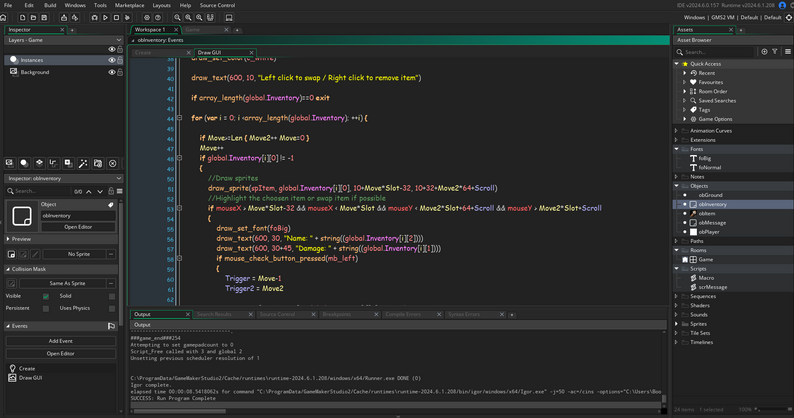Click the Open Editor button under obInventory name
Screen dimensions: 794x418
tap(78, 227)
